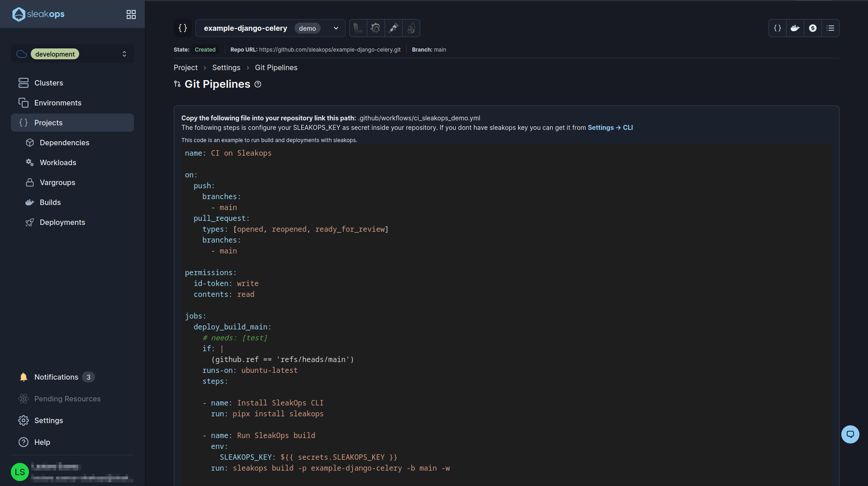Click the Pending Resources atom icon
868x486 pixels.
pyautogui.click(x=24, y=399)
